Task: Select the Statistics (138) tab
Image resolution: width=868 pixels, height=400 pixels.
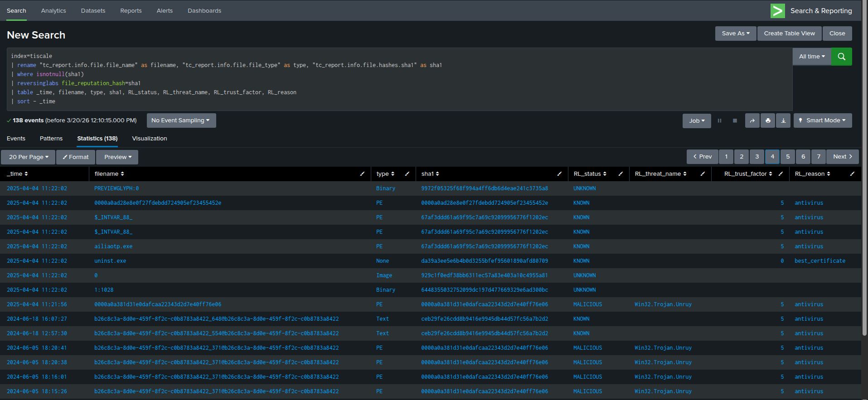Action: click(97, 139)
